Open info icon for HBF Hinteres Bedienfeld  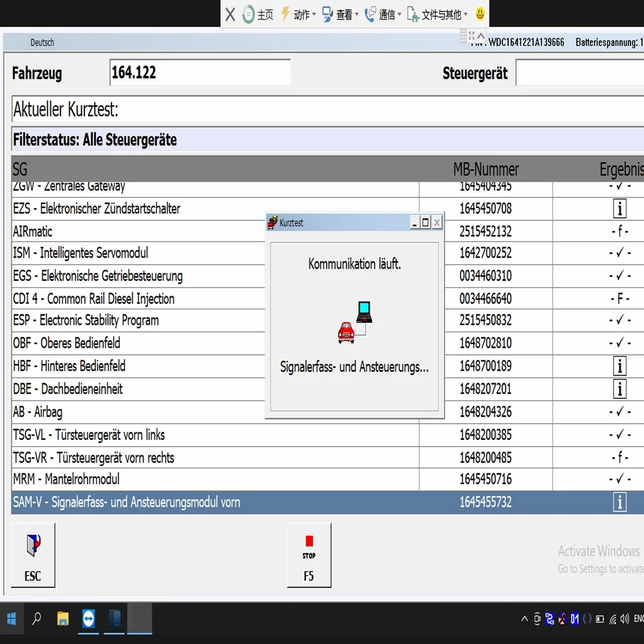619,366
